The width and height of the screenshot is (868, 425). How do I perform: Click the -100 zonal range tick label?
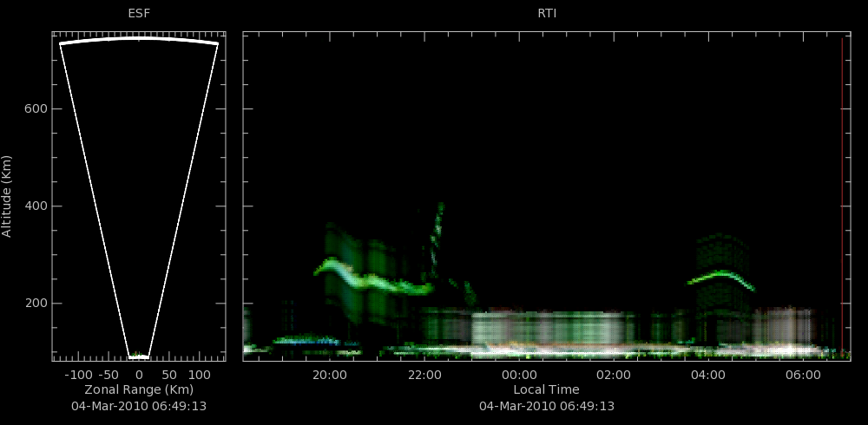pyautogui.click(x=77, y=376)
